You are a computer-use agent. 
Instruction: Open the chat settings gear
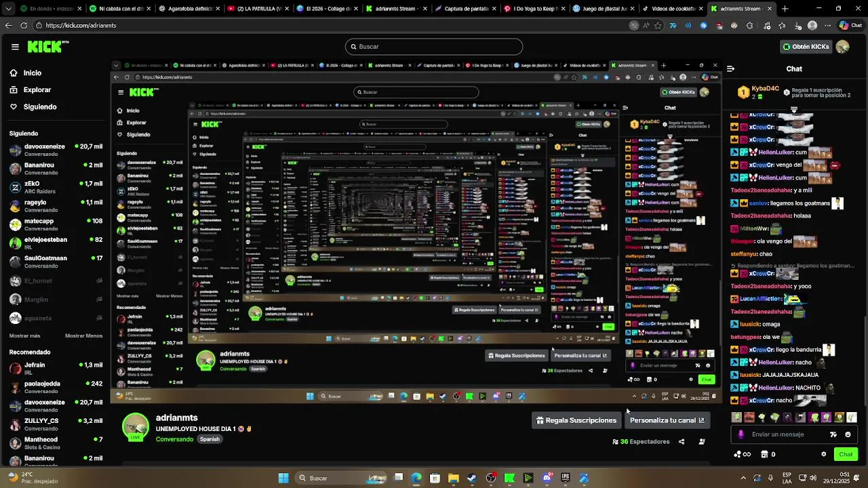tap(824, 454)
